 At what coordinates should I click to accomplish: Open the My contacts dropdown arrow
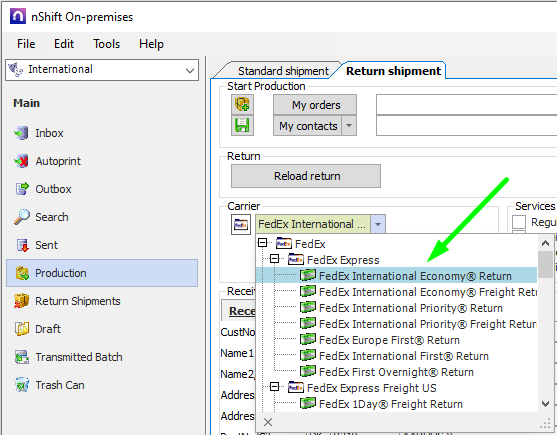point(349,126)
